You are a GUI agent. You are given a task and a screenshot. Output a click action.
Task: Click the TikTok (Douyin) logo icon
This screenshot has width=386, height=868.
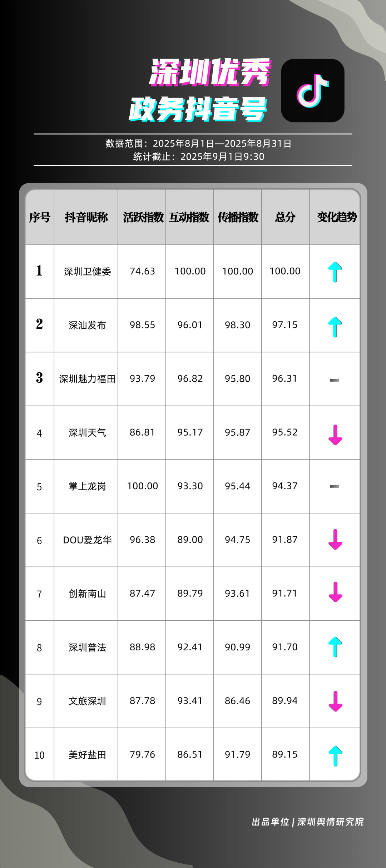312,90
